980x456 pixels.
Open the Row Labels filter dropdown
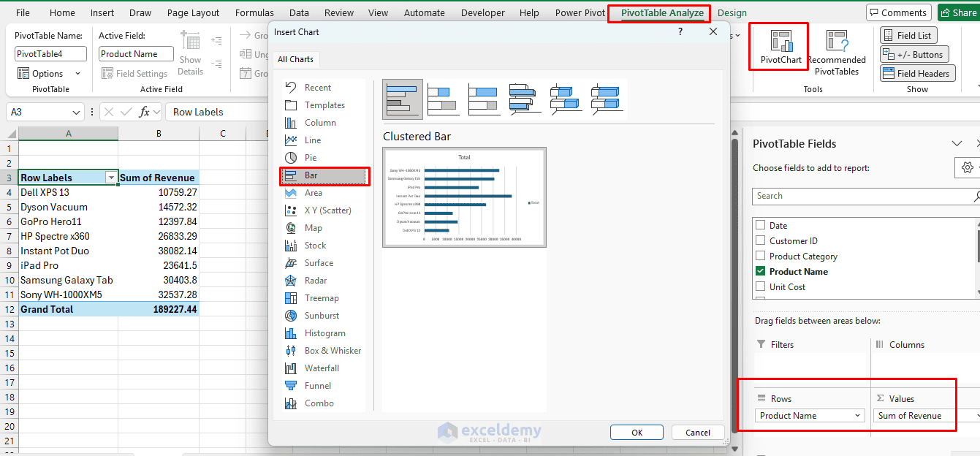(111, 178)
